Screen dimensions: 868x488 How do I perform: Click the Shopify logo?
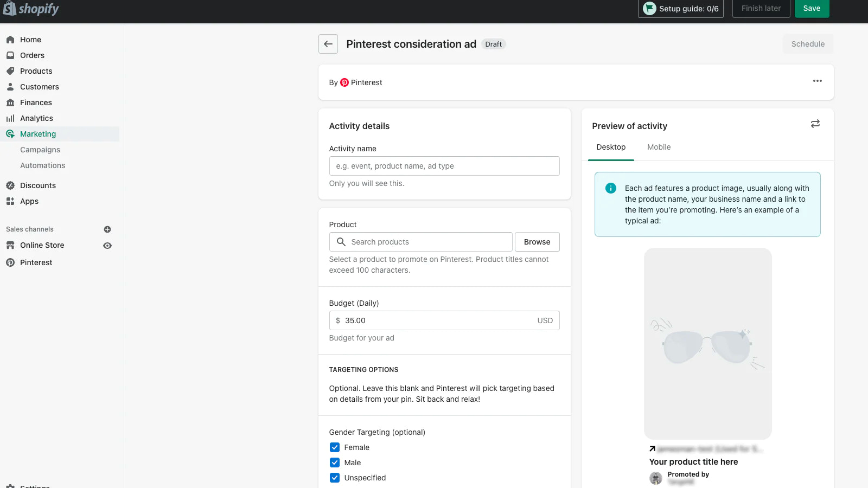click(x=31, y=9)
